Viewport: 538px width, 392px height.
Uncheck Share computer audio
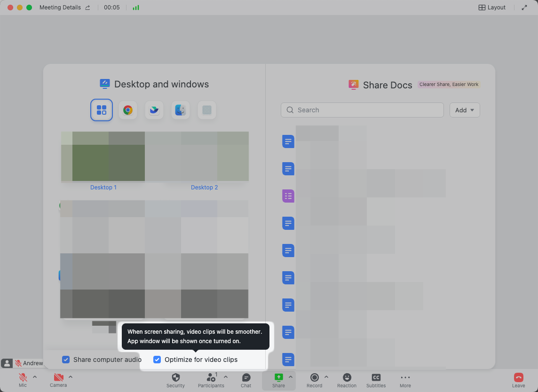66,360
